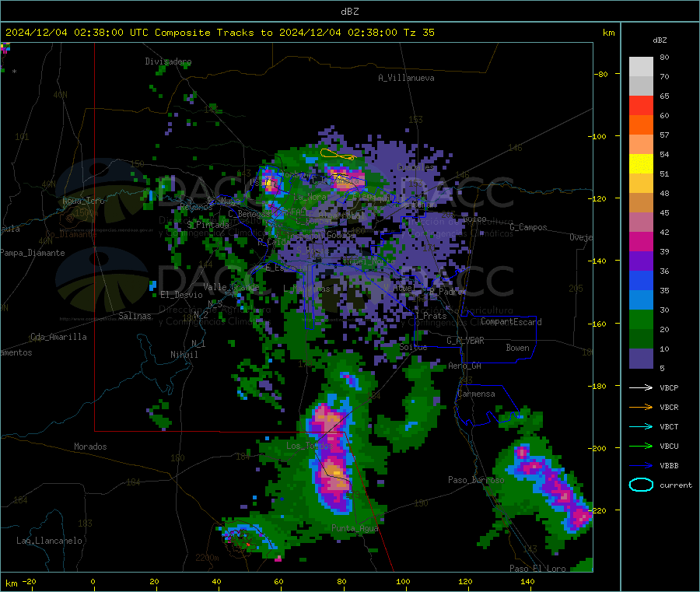Click the purple 36-39 dBZ swatch
700x592 pixels.
pyautogui.click(x=641, y=261)
